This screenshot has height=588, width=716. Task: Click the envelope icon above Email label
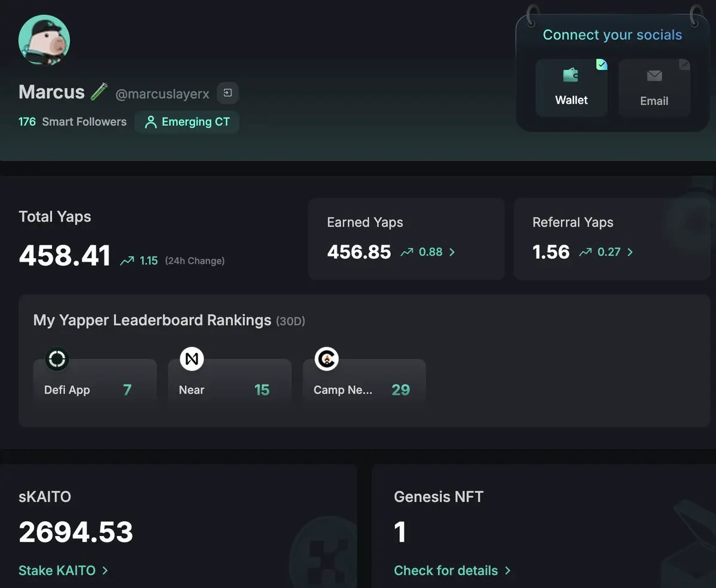pyautogui.click(x=654, y=76)
